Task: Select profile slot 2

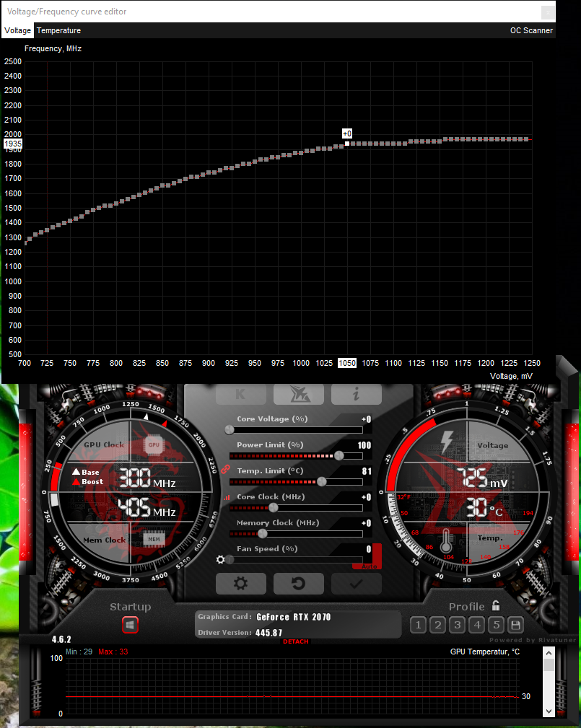Action: [437, 625]
